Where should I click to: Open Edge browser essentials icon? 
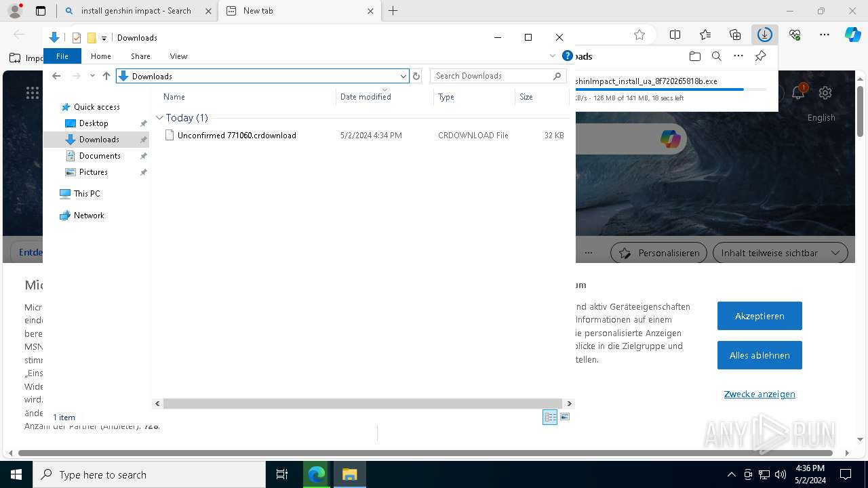(x=795, y=35)
